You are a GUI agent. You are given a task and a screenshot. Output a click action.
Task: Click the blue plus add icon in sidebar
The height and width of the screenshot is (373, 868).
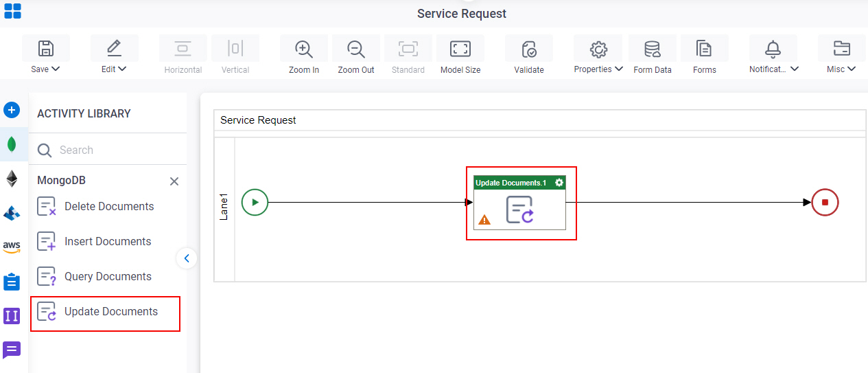(x=12, y=110)
